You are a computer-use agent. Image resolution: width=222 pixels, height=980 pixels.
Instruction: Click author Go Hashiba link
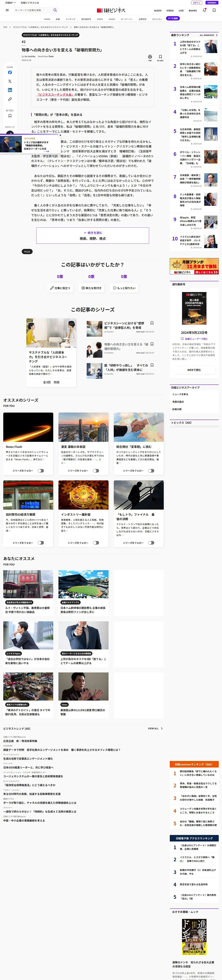pyautogui.click(x=30, y=56)
